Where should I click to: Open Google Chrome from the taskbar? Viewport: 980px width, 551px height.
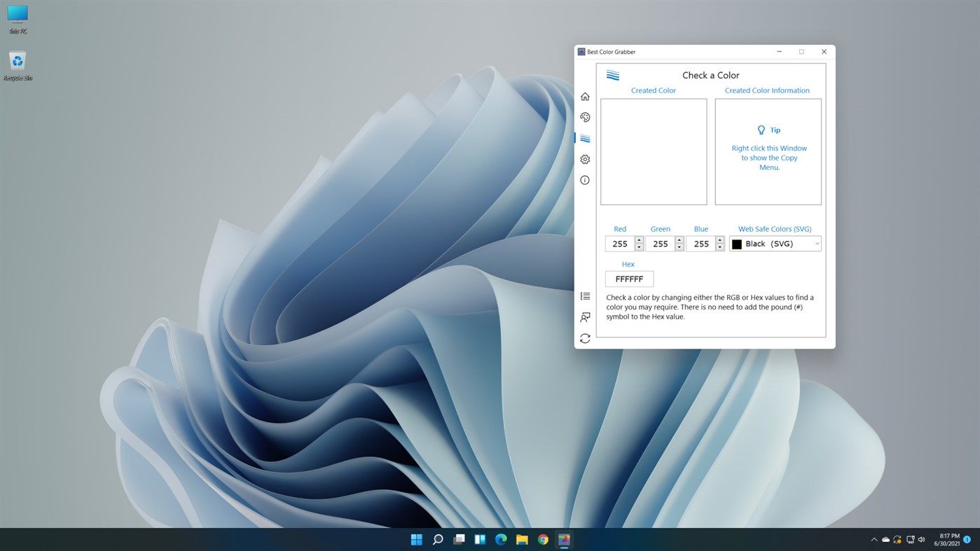[x=542, y=539]
